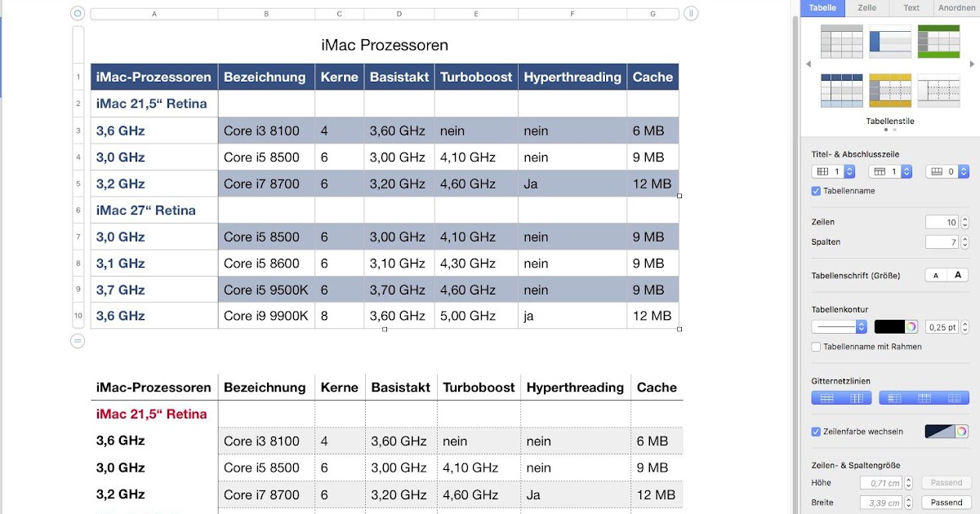Screen dimensions: 980x514
Task: Select Hyperthreading header cell in top table
Action: [x=572, y=77]
